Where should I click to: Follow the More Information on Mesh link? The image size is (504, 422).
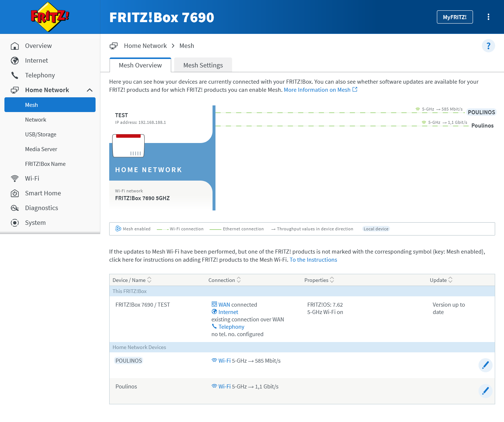317,90
